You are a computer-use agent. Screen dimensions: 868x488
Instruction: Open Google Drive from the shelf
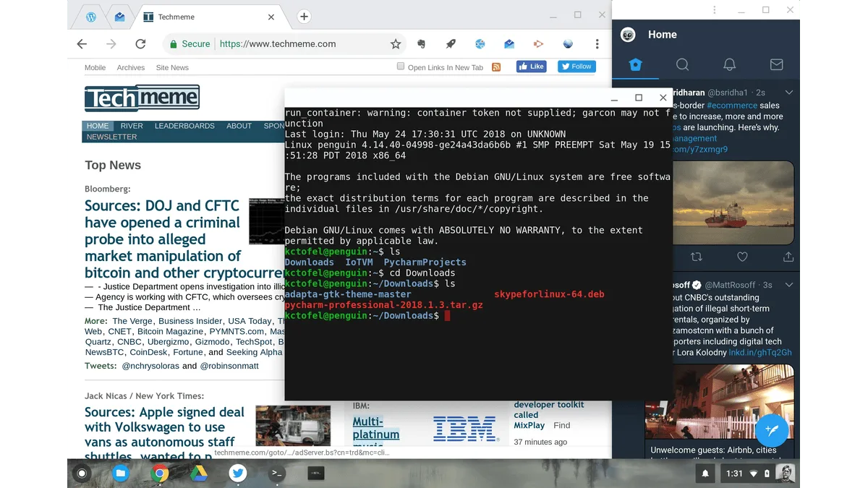pos(199,474)
